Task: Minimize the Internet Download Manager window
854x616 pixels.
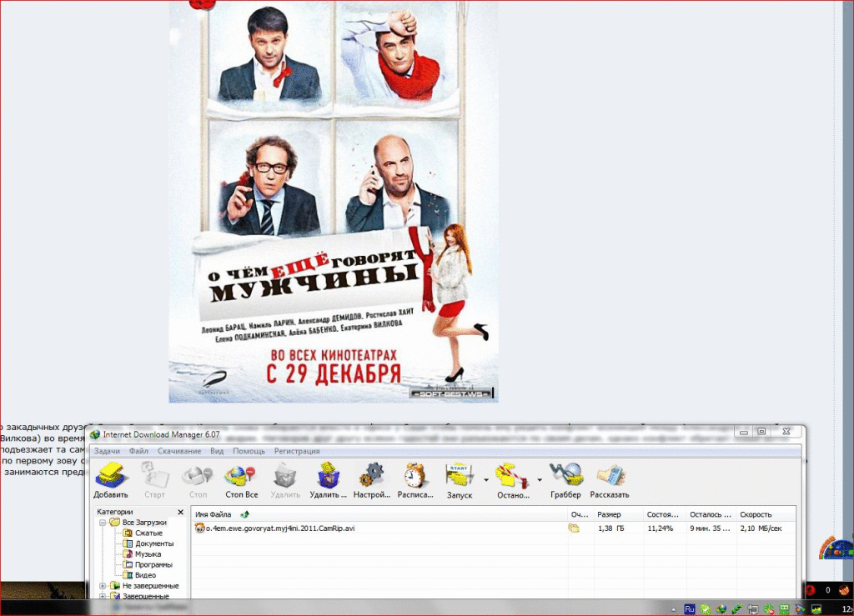Action: 743,432
